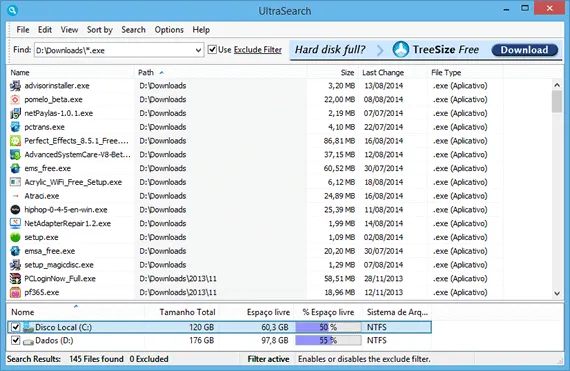Screen dimensions: 570x371
Task: Click the results list scrollbar thumb
Action: point(557,101)
